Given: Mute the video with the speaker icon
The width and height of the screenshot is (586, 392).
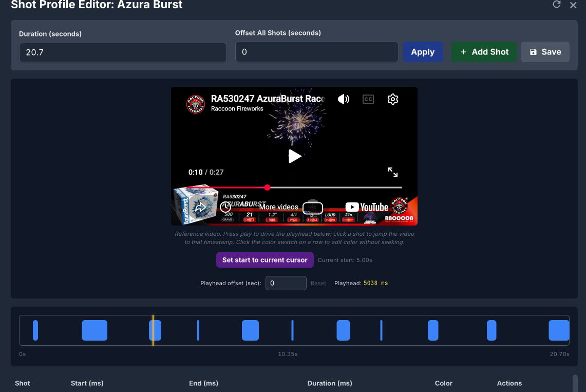Looking at the screenshot, I should point(344,99).
